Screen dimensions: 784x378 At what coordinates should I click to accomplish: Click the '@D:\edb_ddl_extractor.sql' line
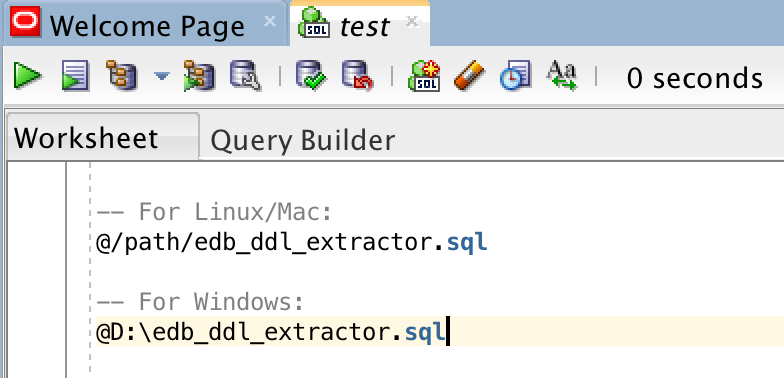(270, 331)
